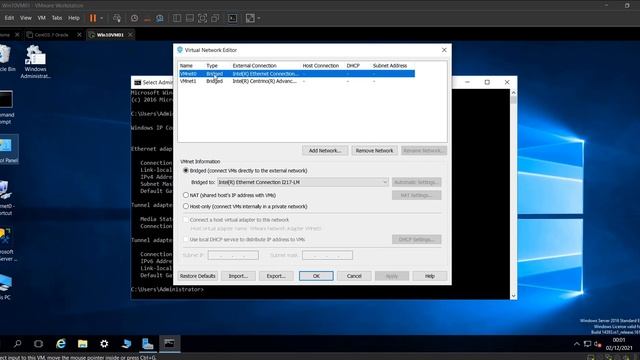The width and height of the screenshot is (640, 360).
Task: Open the power options arrow beside Pause
Action: pyautogui.click(x=102, y=18)
